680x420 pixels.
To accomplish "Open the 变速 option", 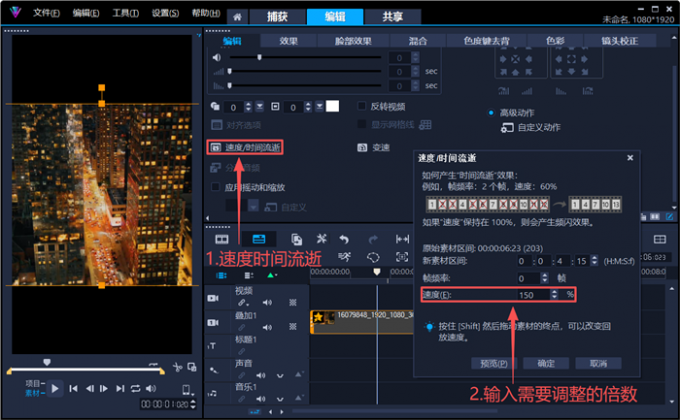I will pyautogui.click(x=373, y=148).
